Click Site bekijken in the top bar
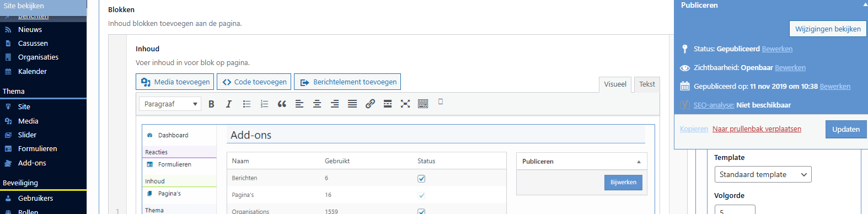868x214 pixels. [24, 6]
